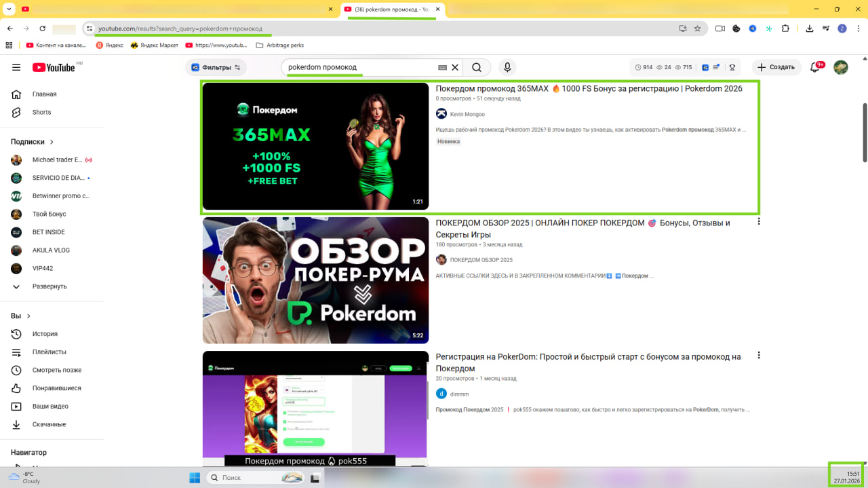868x488 pixels.
Task: Open bookmark Контент на канале
Action: point(56,45)
